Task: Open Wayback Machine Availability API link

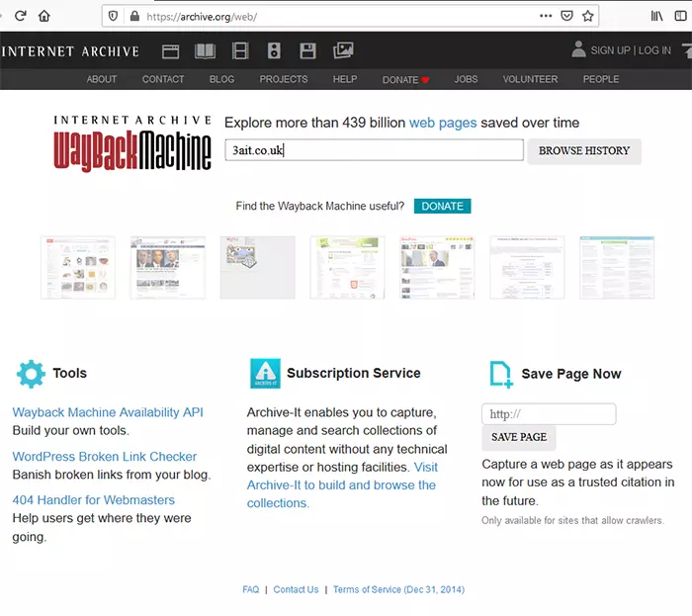Action: [x=108, y=412]
